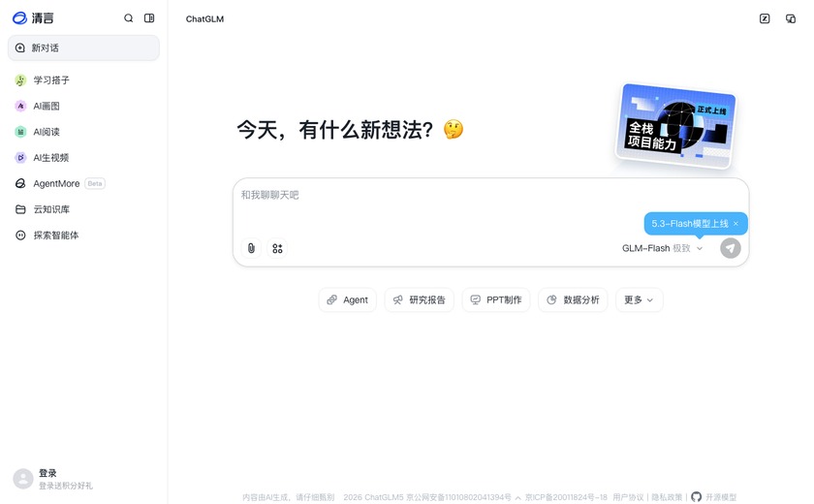Open the 京公网安备 record link
814x504 pixels.
[459, 497]
